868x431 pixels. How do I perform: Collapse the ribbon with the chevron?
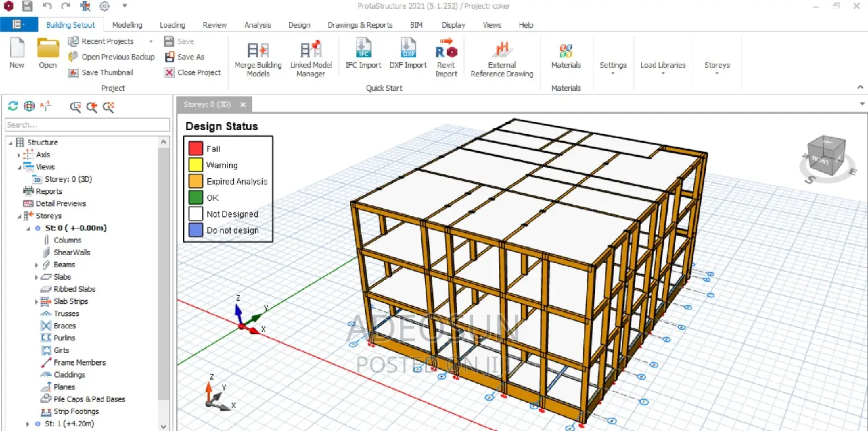point(860,87)
